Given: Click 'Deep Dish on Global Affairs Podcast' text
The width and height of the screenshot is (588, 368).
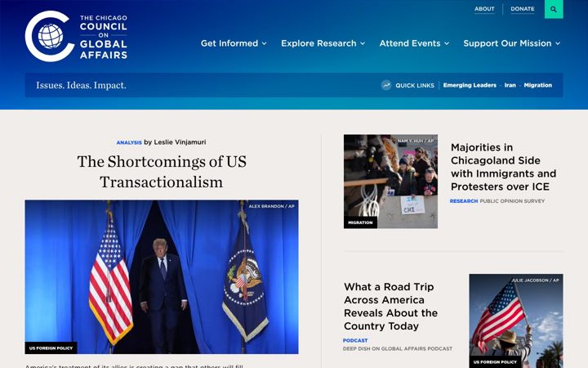Looking at the screenshot, I should (398, 349).
